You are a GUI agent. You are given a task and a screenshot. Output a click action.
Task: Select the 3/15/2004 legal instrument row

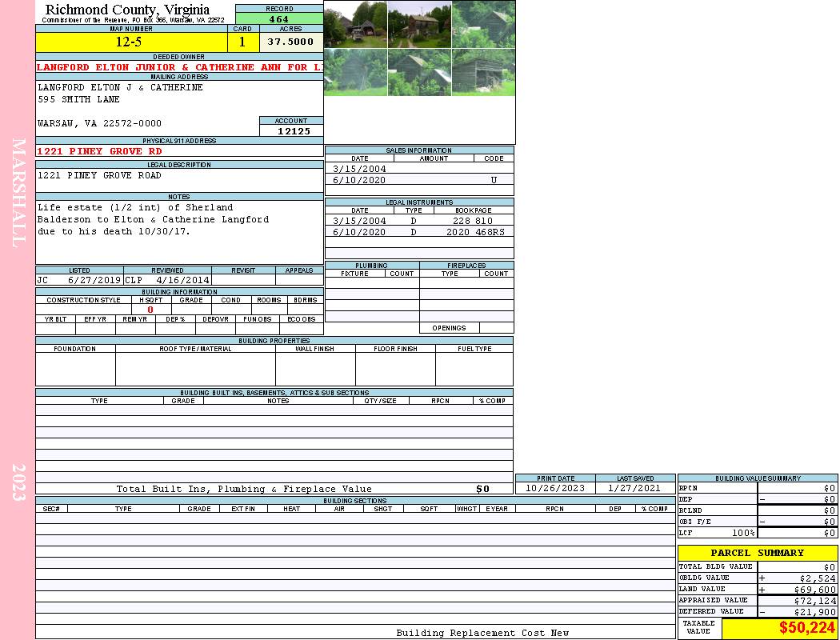(x=418, y=221)
